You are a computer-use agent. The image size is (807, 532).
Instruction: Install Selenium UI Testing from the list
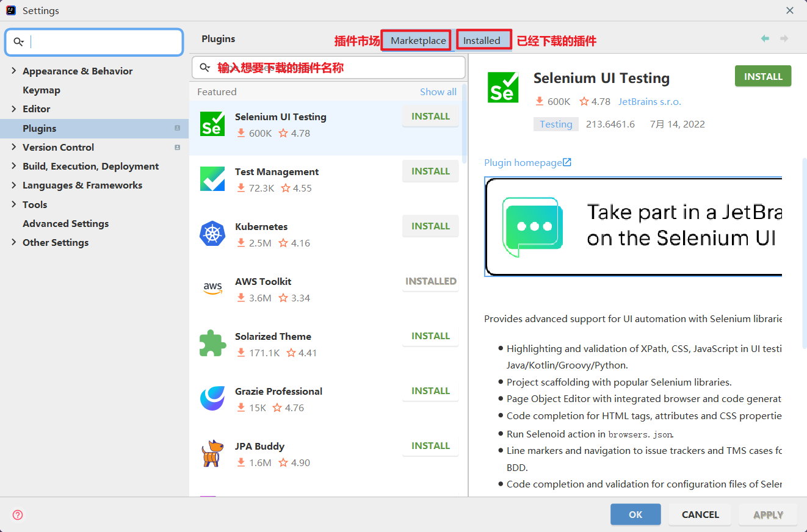[430, 117]
